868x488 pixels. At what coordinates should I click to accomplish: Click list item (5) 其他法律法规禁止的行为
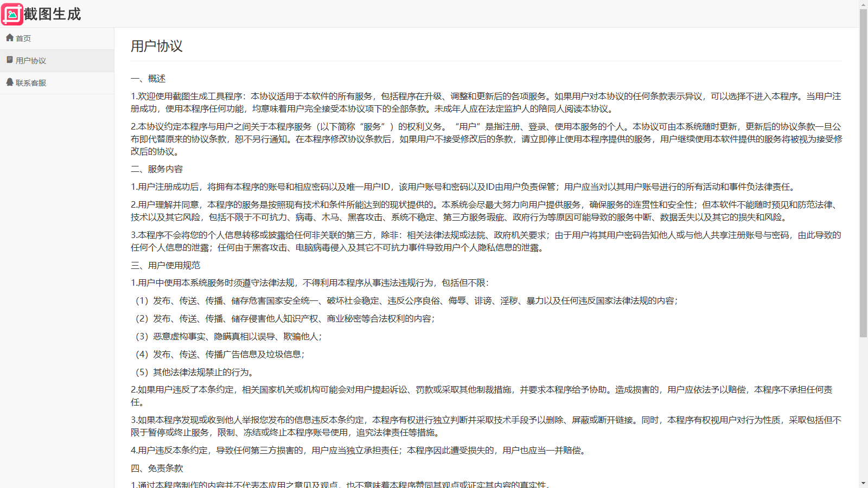194,373
